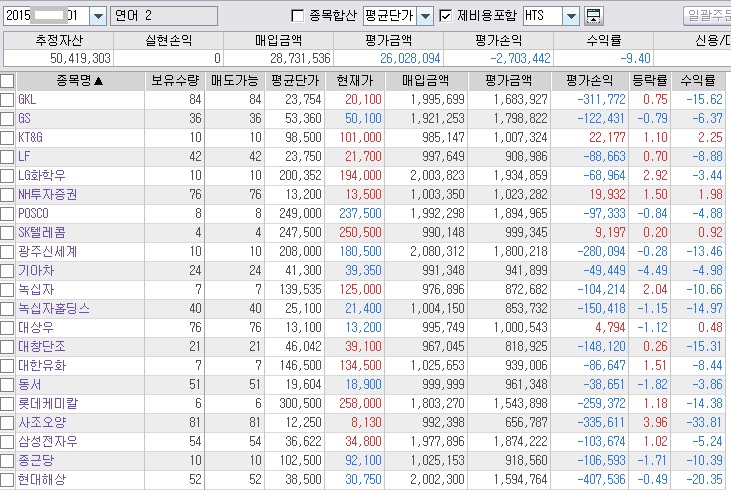This screenshot has width=731, height=495.
Task: Select the 녹십자홀딩스 stock name
Action: pyautogui.click(x=54, y=309)
